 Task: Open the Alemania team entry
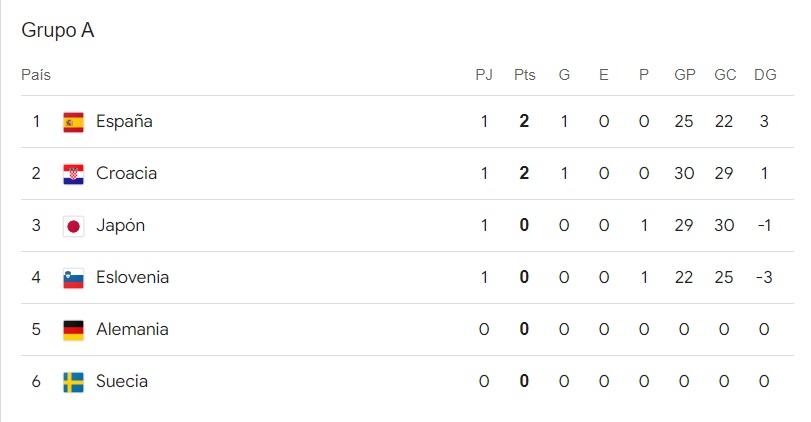point(132,330)
